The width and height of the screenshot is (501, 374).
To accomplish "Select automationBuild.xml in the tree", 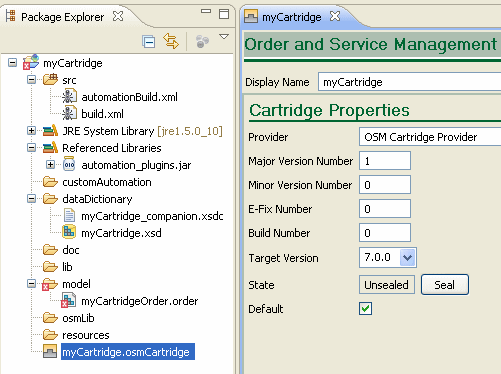I will [129, 97].
